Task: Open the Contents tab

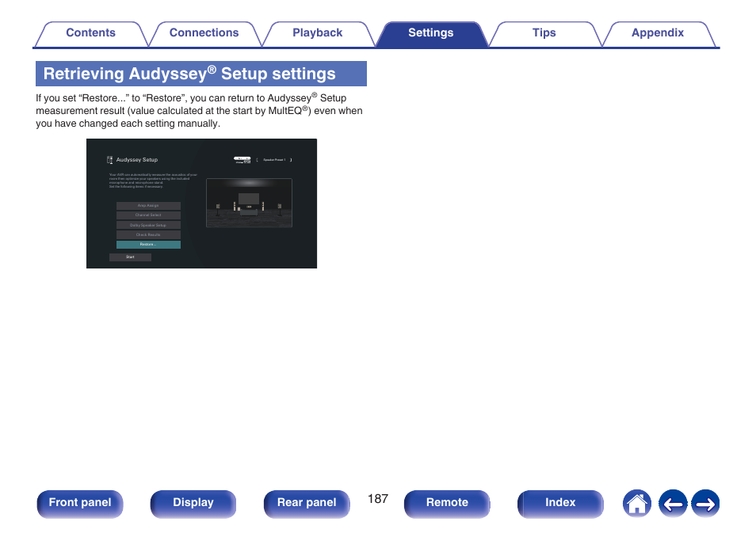Action: point(90,33)
